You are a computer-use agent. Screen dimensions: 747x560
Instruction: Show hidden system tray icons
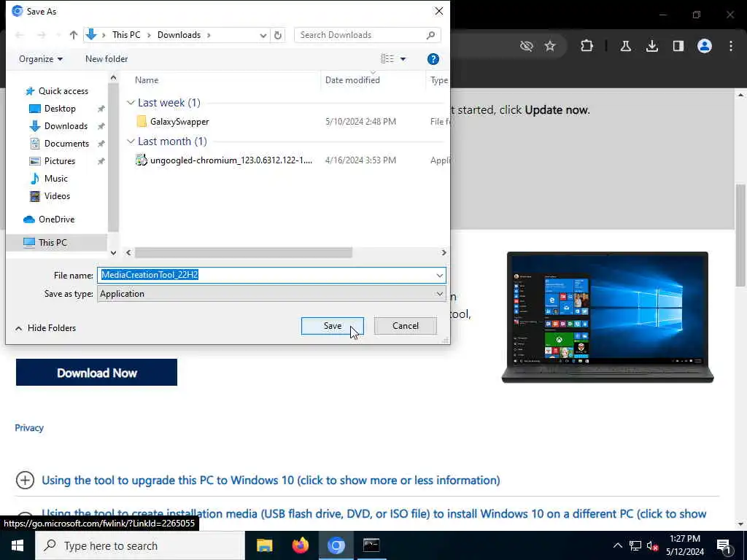coord(617,545)
